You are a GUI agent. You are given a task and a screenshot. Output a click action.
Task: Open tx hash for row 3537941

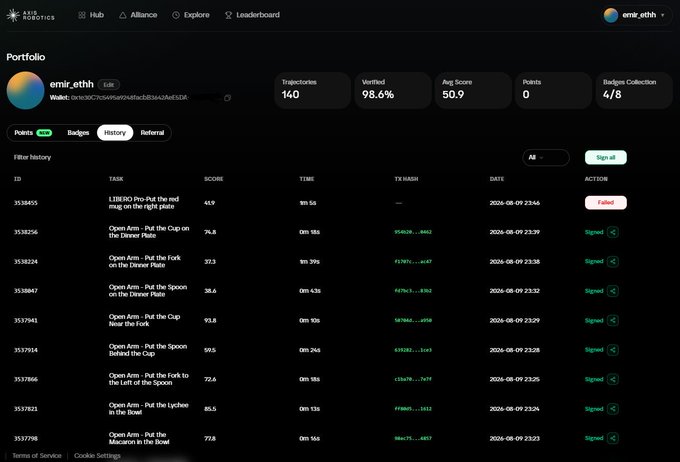coord(413,321)
